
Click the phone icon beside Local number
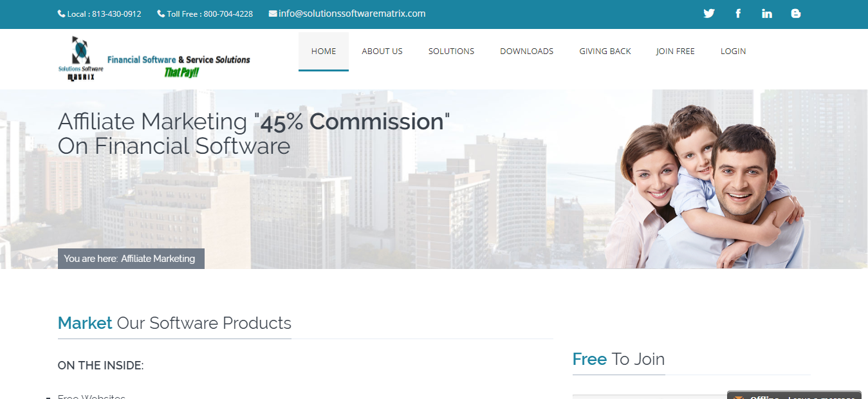[61, 14]
